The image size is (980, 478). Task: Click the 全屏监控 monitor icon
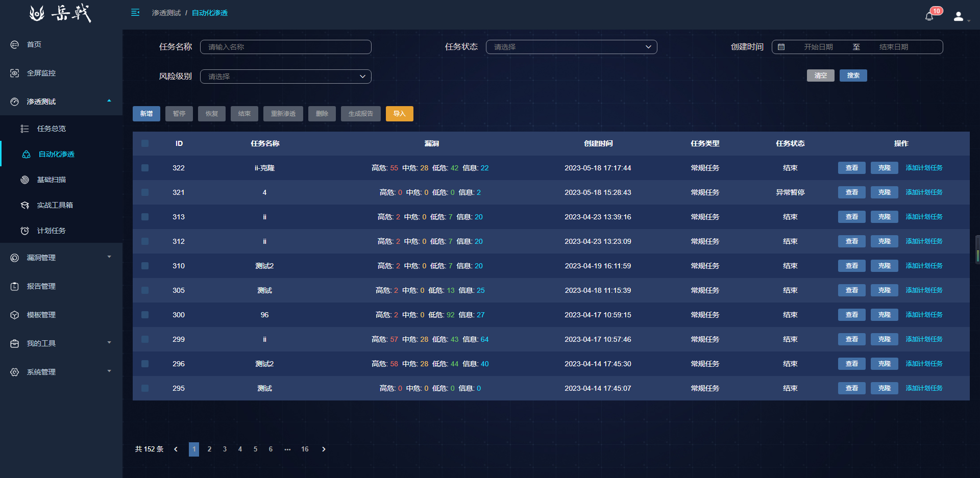click(15, 73)
